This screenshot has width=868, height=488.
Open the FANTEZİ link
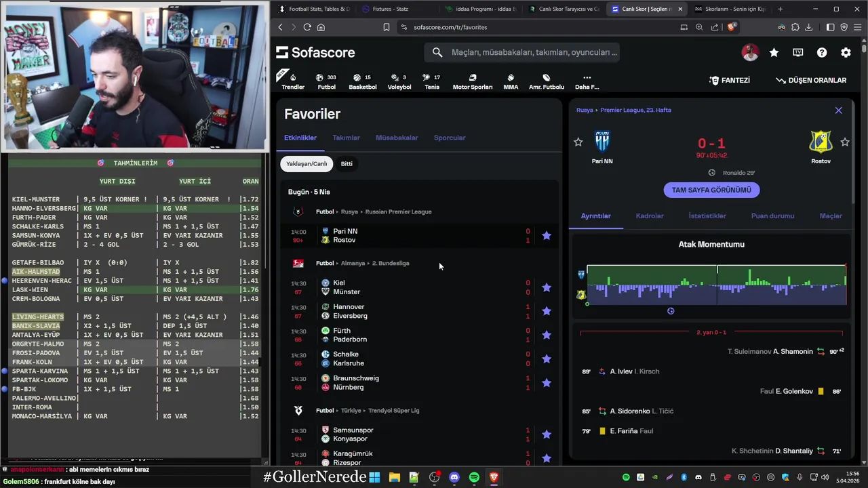pyautogui.click(x=730, y=80)
